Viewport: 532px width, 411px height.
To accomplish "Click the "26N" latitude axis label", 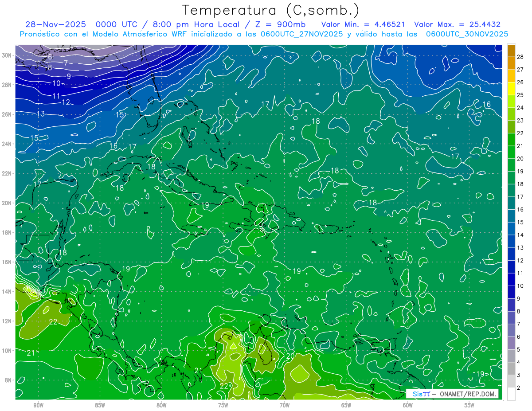I will pos(8,114).
